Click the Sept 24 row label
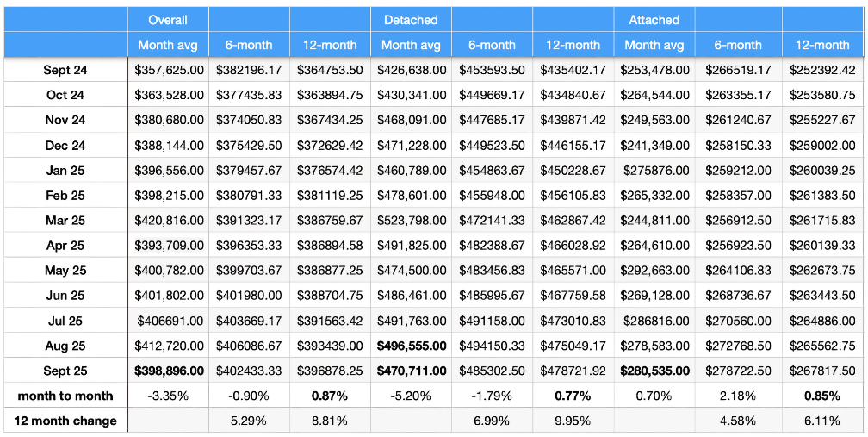This screenshot has height=437, width=868. pos(65,71)
